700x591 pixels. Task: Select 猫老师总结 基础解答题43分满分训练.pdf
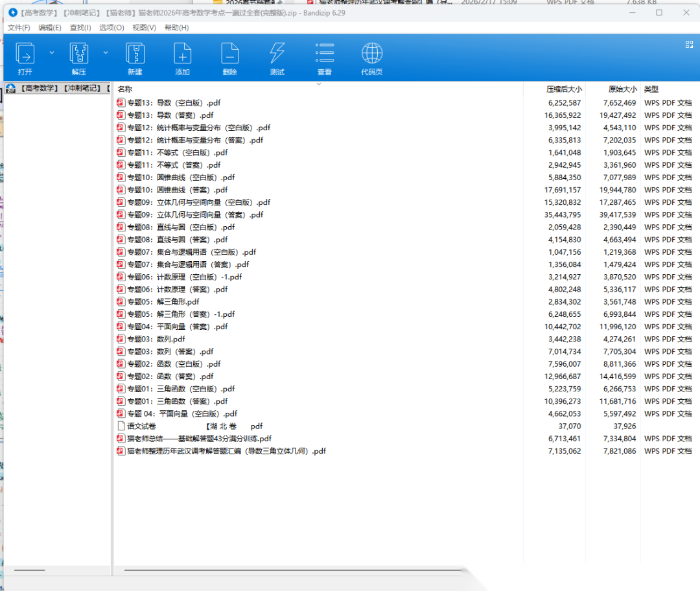(x=199, y=439)
